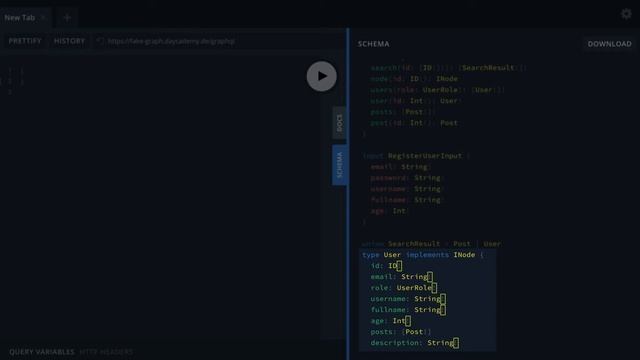Screen dimensions: 640x360
Task: Click the 'post(id: Int!): Post' line
Action: pos(414,123)
